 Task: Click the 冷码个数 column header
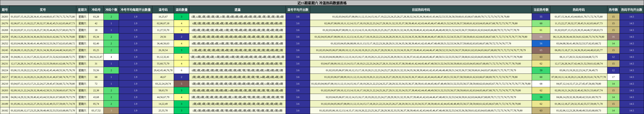(x=111, y=10)
